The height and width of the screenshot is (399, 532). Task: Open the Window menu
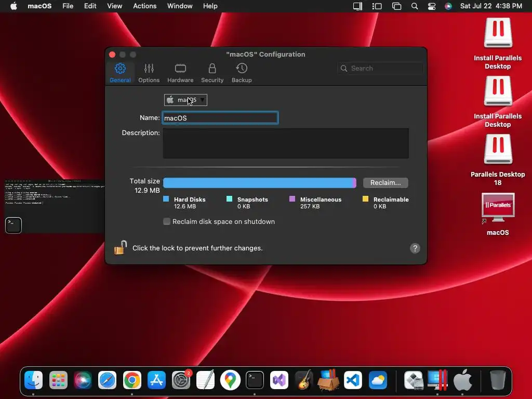pyautogui.click(x=180, y=6)
